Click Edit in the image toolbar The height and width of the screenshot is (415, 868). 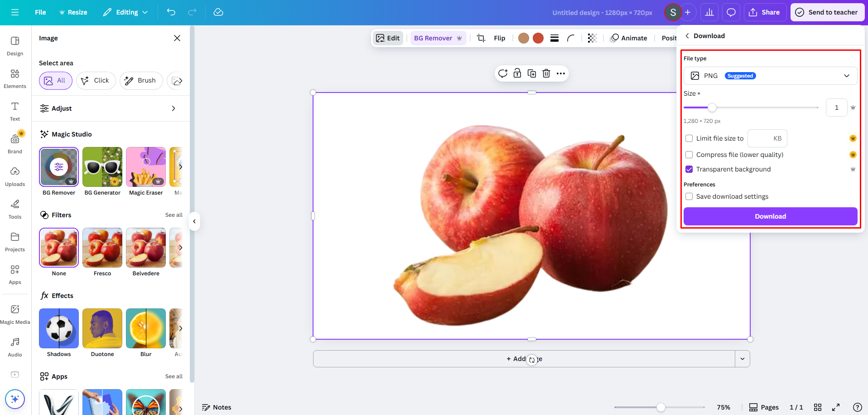coord(388,38)
